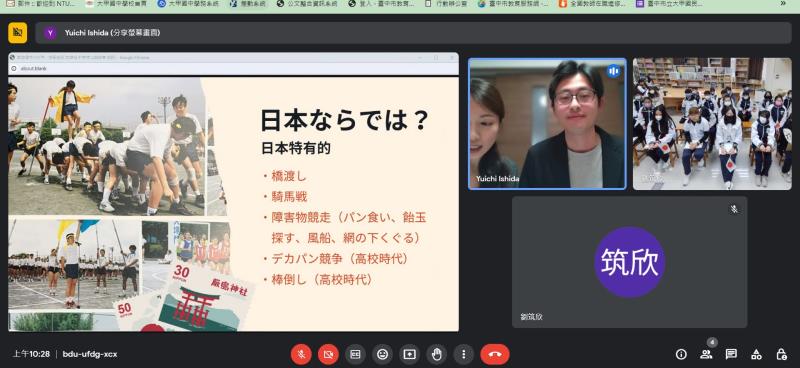This screenshot has height=368, width=800.
Task: Open host controls lock icon
Action: click(781, 354)
